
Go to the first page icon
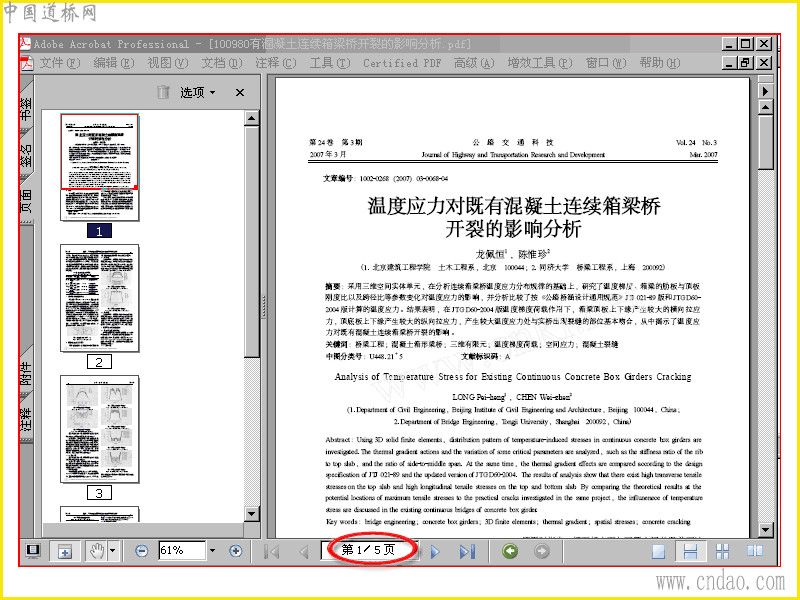tap(272, 552)
